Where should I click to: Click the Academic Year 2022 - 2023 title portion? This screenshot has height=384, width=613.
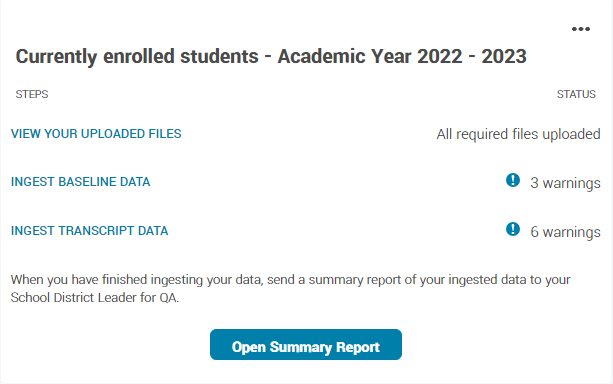tap(402, 56)
